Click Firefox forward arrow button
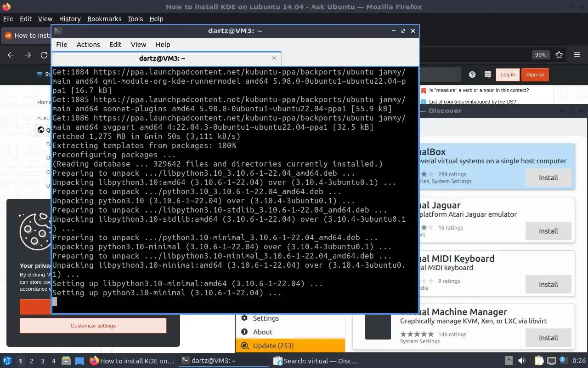The image size is (588, 368). click(x=28, y=55)
